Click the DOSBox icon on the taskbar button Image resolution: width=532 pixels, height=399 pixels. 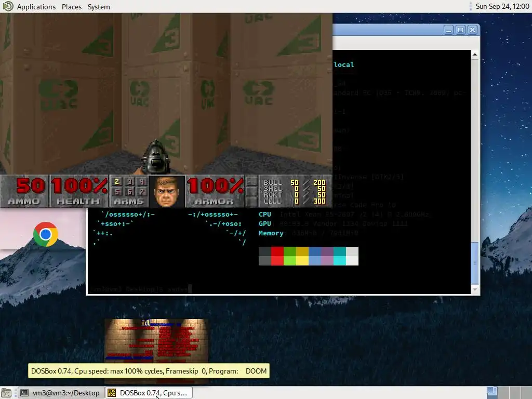coord(112,393)
